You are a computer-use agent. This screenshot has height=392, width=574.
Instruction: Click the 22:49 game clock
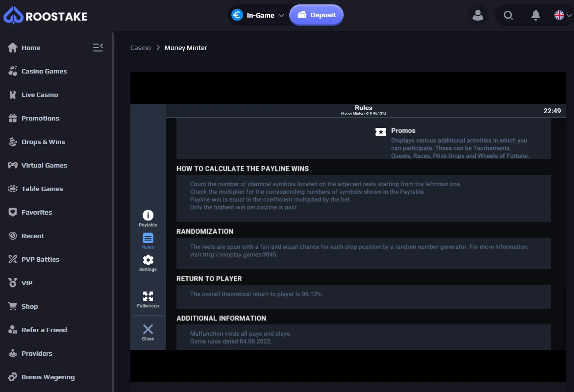point(552,111)
